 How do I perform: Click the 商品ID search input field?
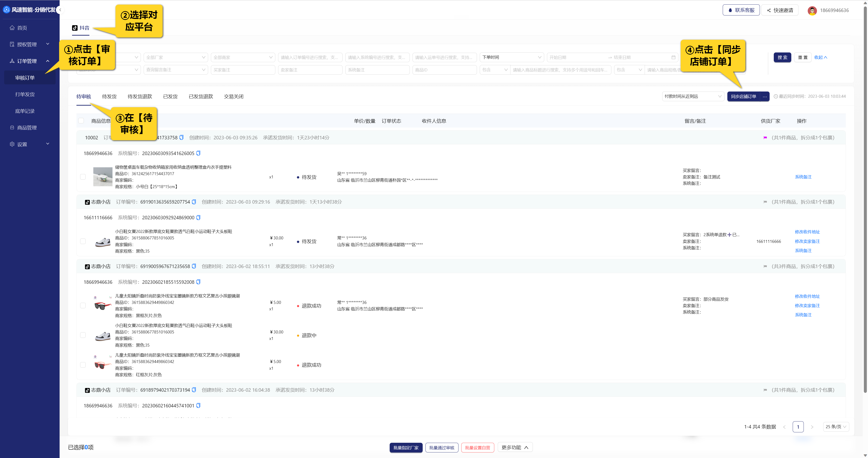(444, 70)
